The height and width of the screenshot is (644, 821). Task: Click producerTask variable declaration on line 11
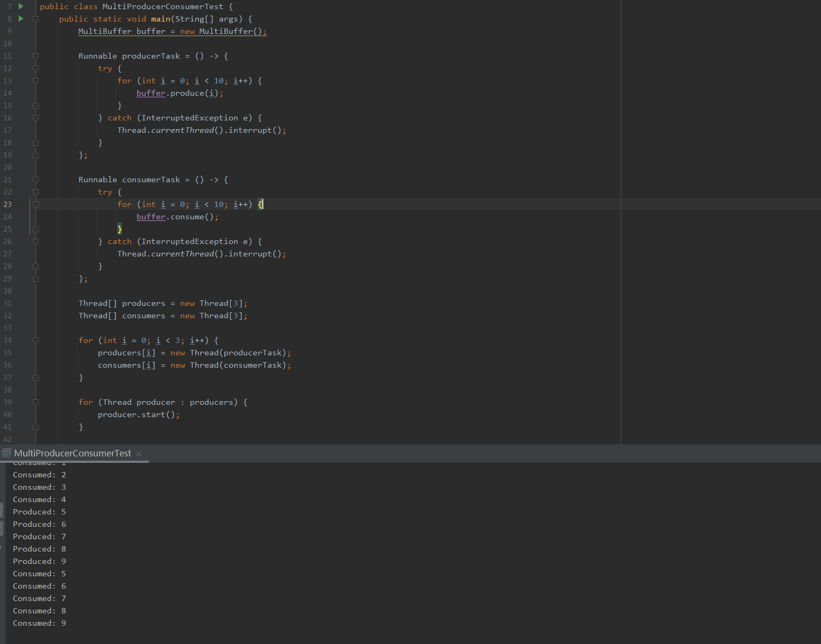[151, 56]
